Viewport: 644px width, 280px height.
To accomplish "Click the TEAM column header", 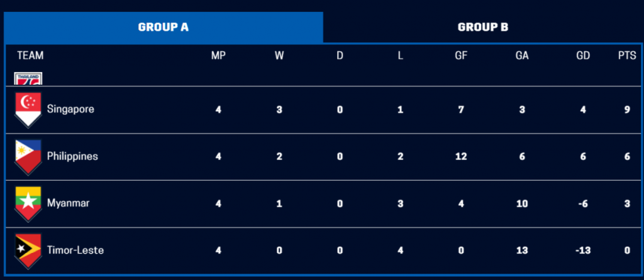I will [30, 55].
